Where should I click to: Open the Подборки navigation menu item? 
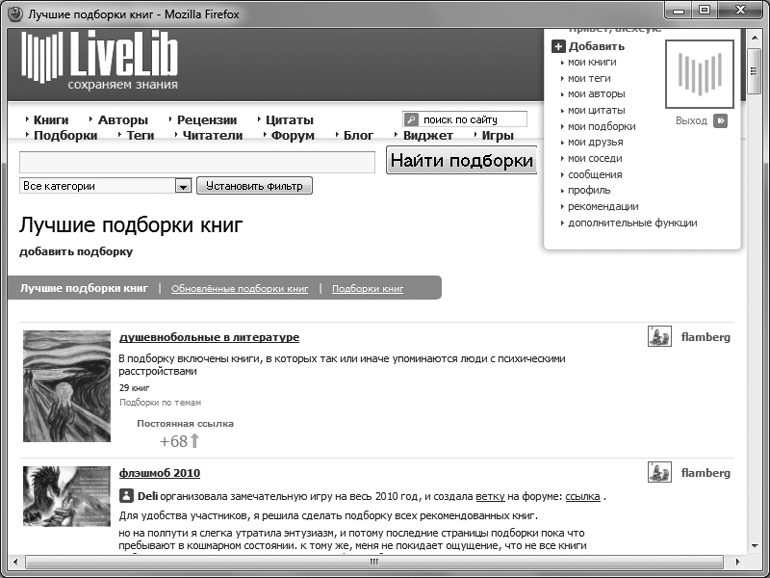(65, 135)
